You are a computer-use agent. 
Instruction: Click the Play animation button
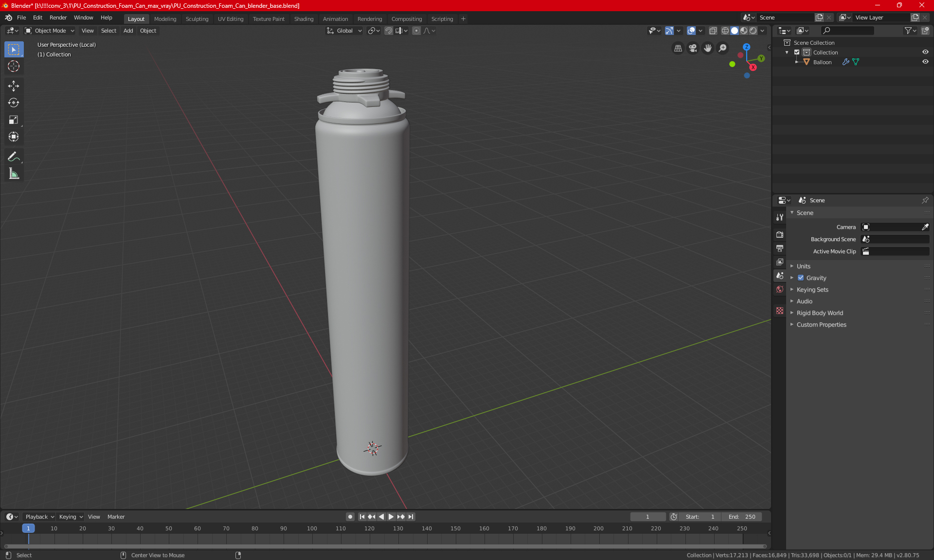point(391,517)
